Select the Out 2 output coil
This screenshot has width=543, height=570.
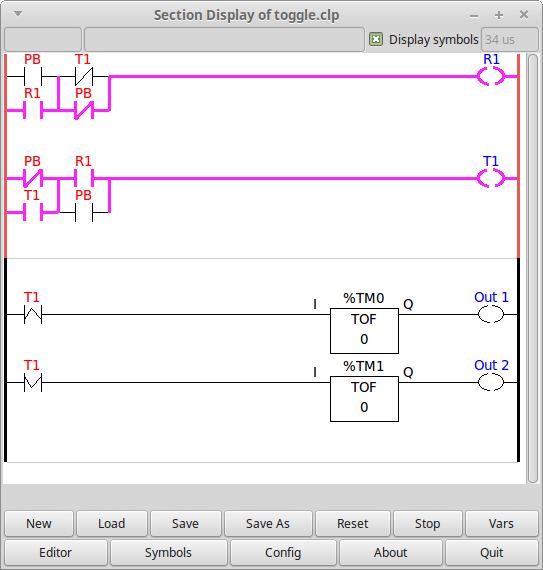[x=491, y=382]
